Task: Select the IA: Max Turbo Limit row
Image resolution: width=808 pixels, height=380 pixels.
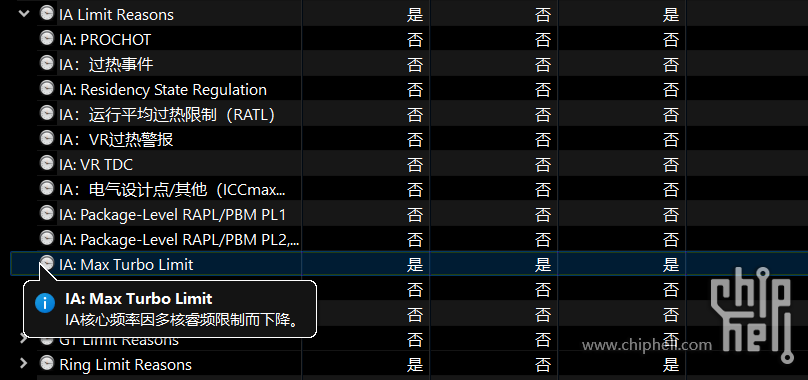Action: click(409, 265)
